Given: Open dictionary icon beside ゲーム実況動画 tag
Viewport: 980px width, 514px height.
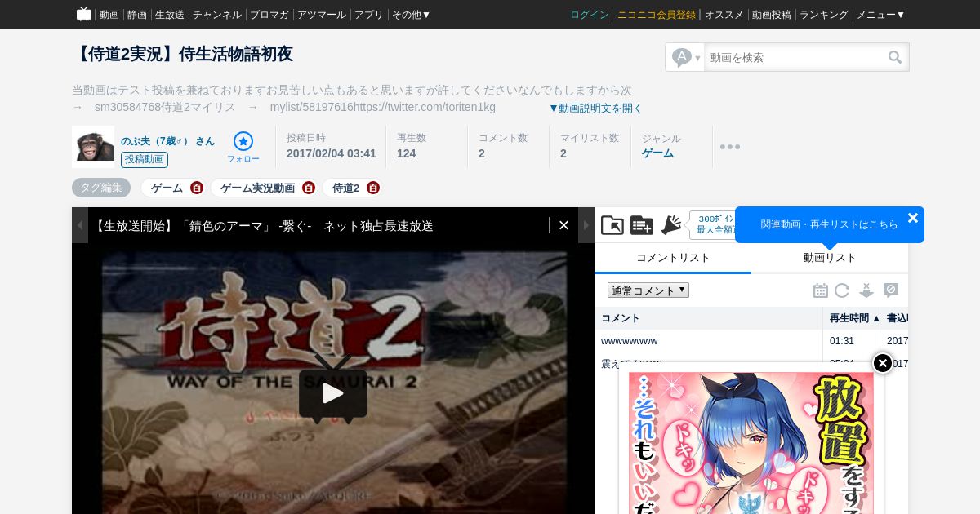Looking at the screenshot, I should click(308, 188).
